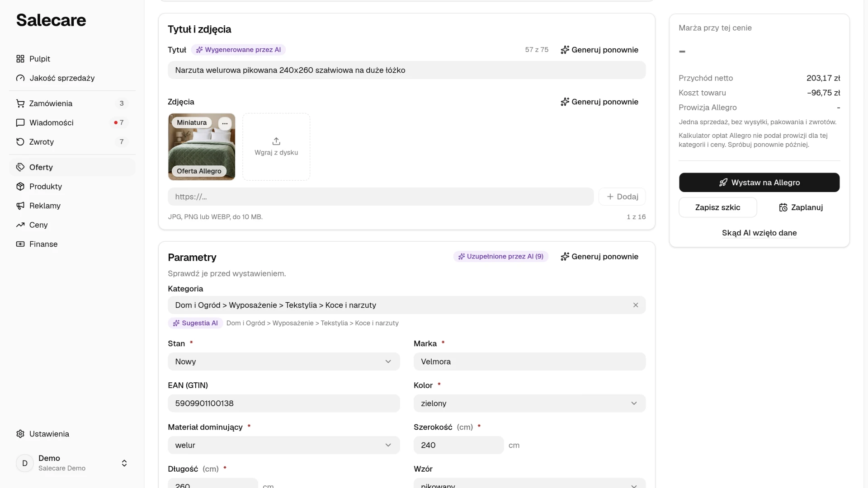
Task: Click the Uzupełnione przez AI (9) badge
Action: (x=501, y=257)
